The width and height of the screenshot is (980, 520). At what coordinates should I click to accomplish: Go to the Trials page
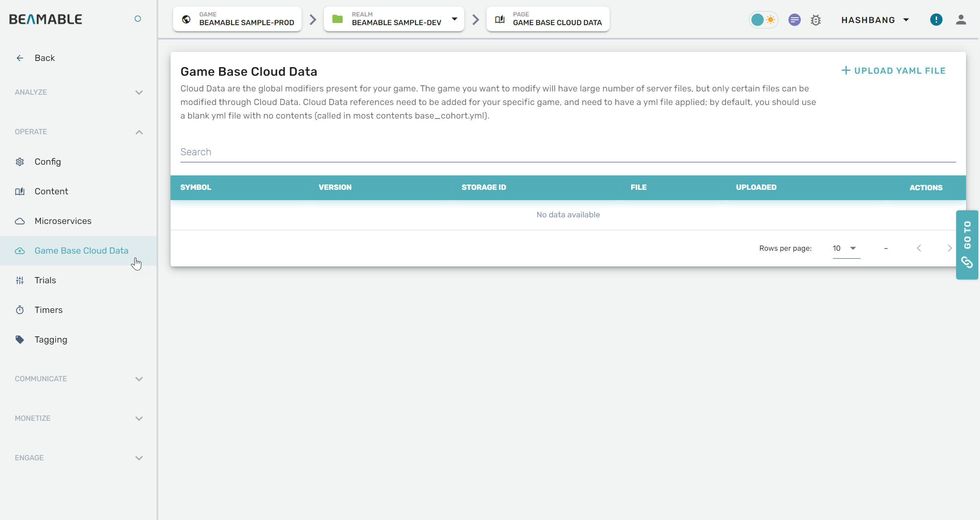tap(45, 280)
